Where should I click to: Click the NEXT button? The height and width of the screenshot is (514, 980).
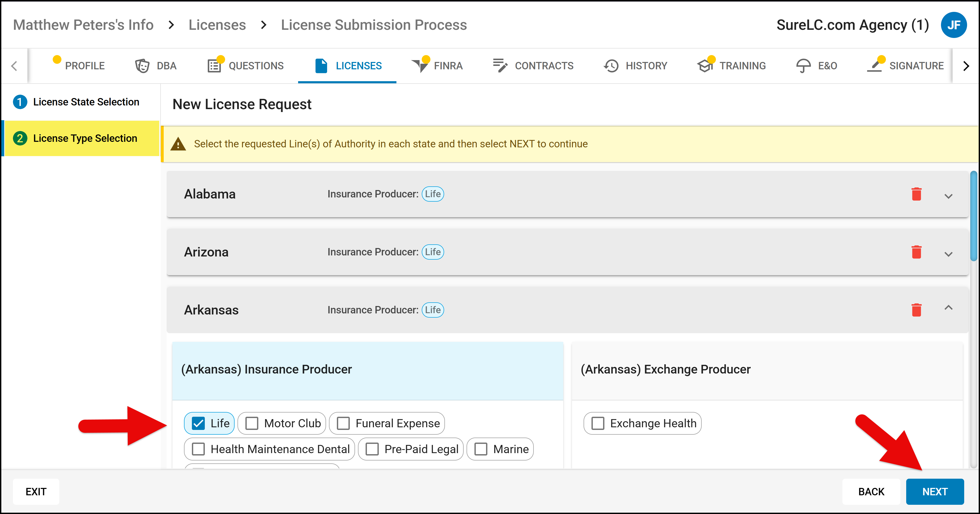[935, 492]
